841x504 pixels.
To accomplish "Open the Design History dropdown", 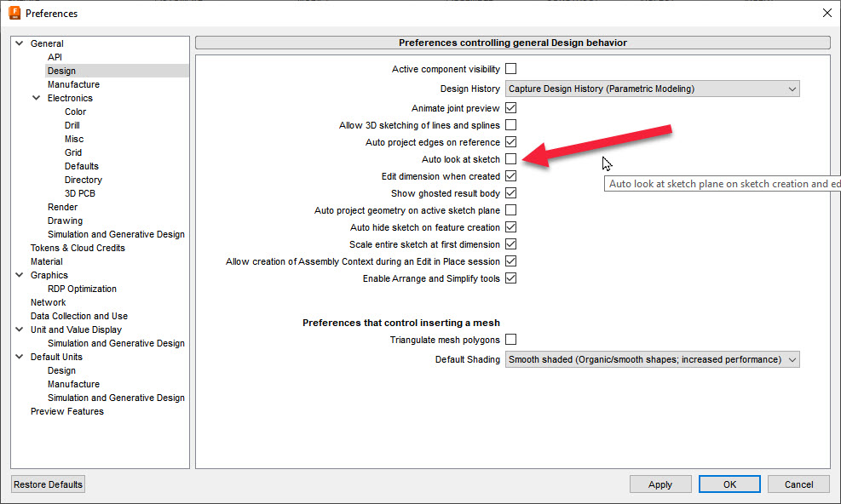I will [652, 89].
